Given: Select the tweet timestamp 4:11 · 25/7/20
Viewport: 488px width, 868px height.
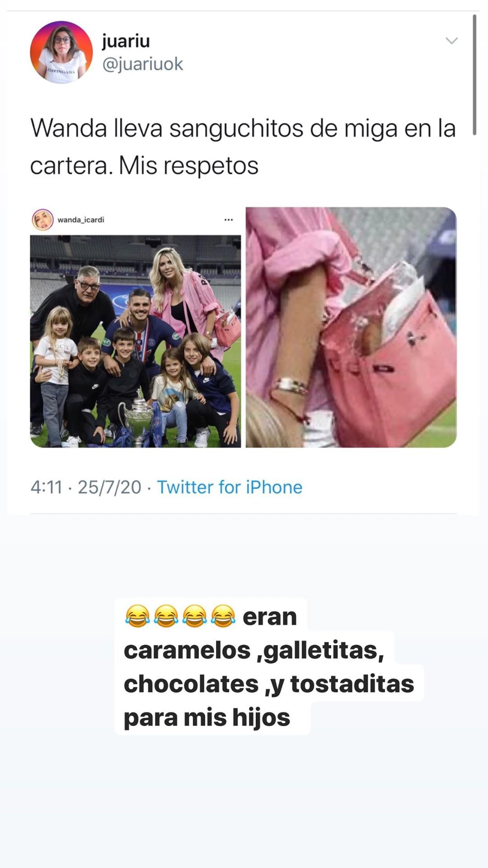Looking at the screenshot, I should tap(86, 487).
